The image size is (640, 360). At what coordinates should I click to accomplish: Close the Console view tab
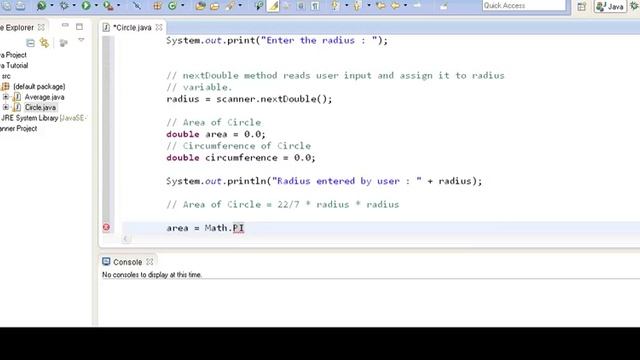click(150, 262)
